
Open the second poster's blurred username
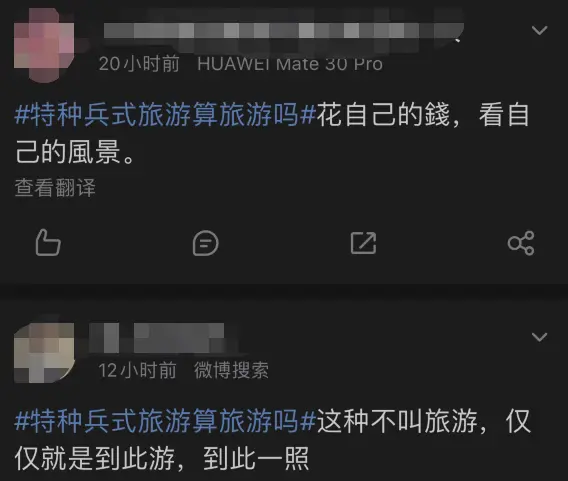pos(156,338)
